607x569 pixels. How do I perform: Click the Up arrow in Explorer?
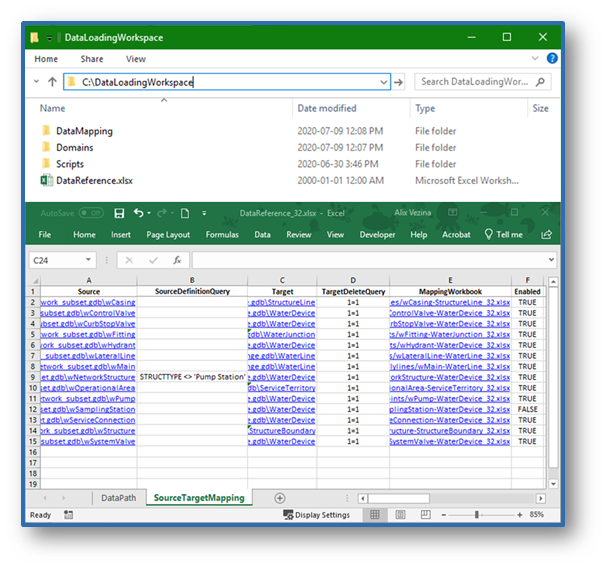(52, 82)
